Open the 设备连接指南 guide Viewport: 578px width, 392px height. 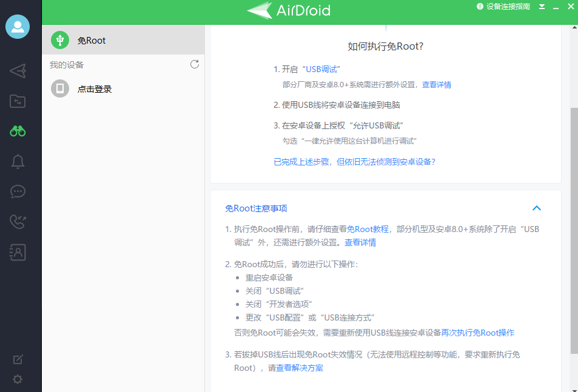point(503,7)
